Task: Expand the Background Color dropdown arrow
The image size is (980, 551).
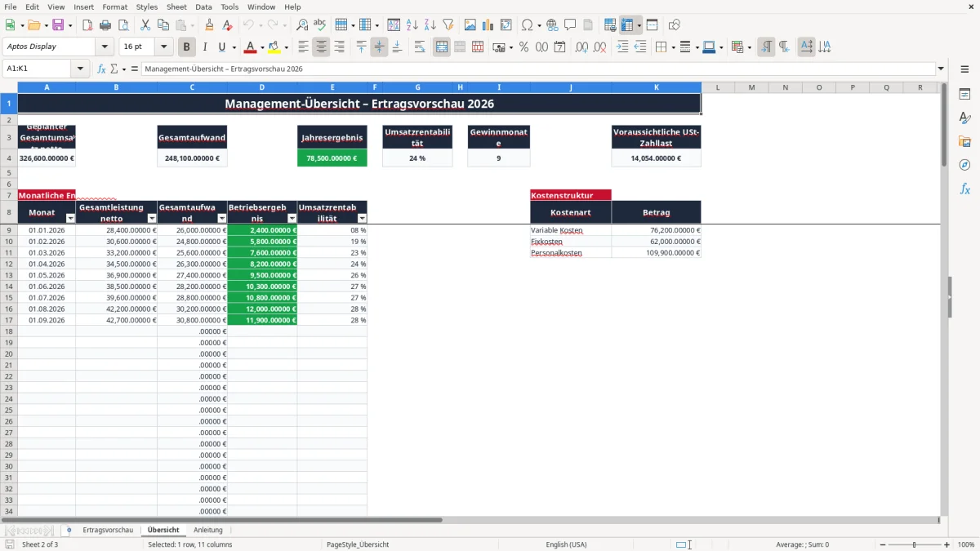Action: [x=286, y=47]
